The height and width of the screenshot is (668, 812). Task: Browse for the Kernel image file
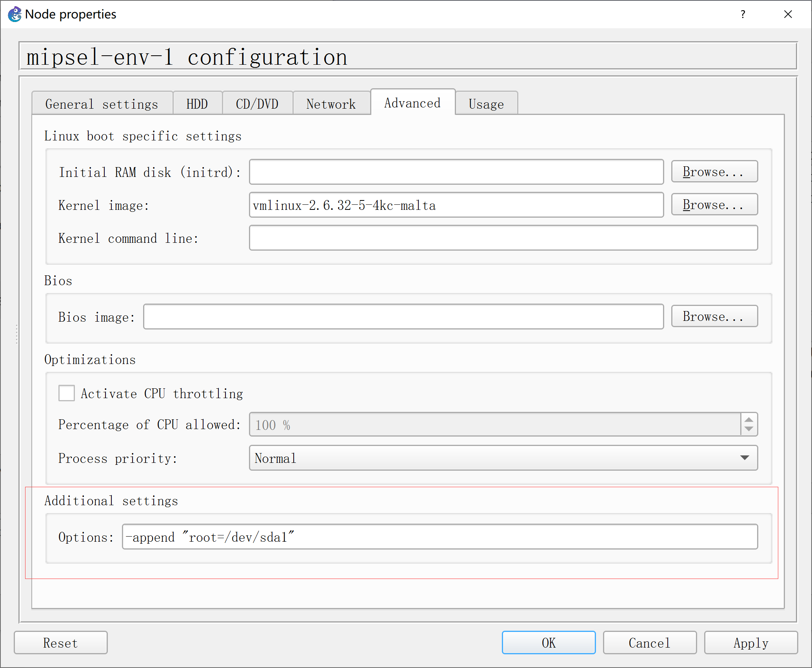(714, 205)
